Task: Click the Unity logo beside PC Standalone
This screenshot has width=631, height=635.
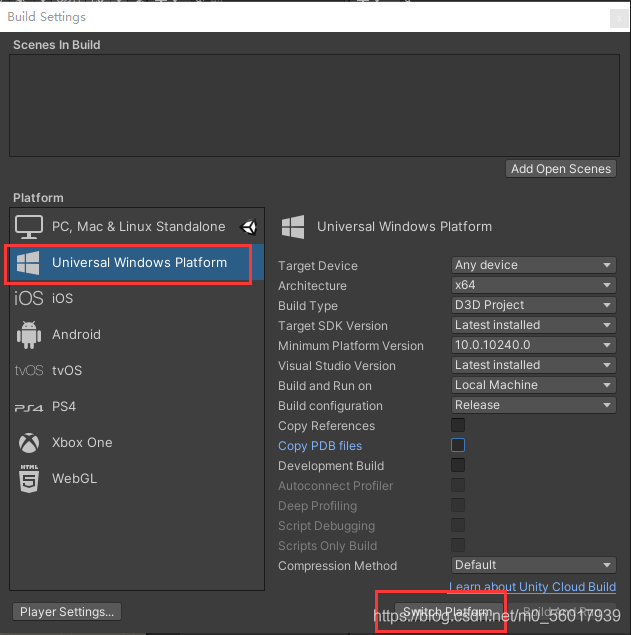Action: pos(249,227)
